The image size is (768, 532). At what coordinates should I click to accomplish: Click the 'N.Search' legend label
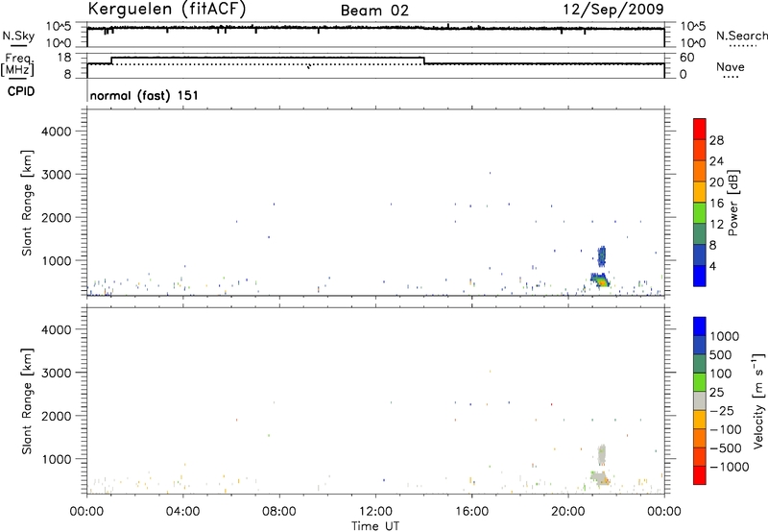click(741, 36)
